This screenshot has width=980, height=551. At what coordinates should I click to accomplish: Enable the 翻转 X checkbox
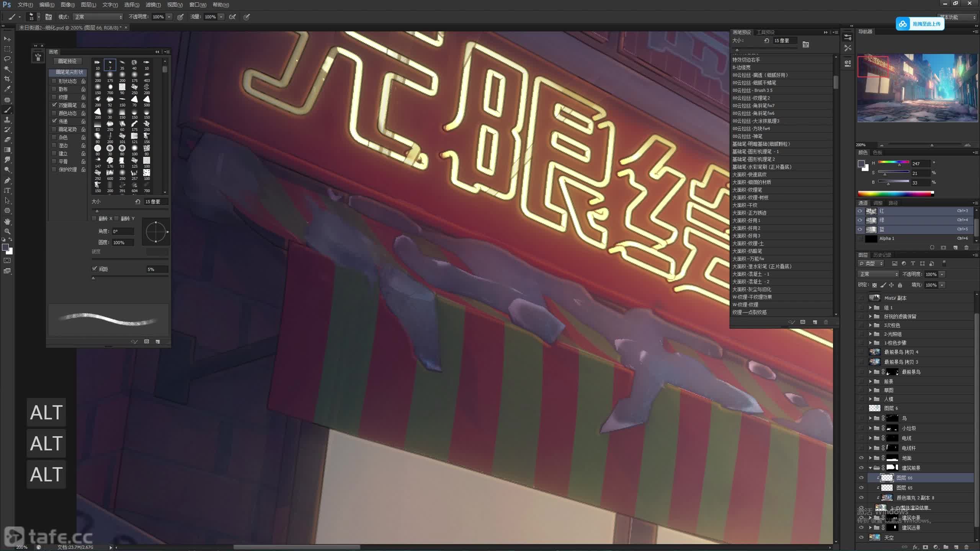(94, 218)
